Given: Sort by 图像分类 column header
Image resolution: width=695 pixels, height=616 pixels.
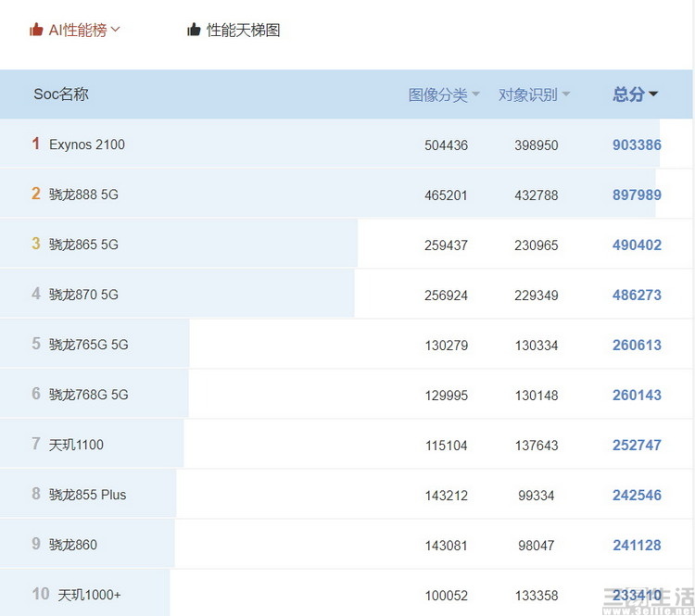Looking at the screenshot, I should click(x=438, y=94).
